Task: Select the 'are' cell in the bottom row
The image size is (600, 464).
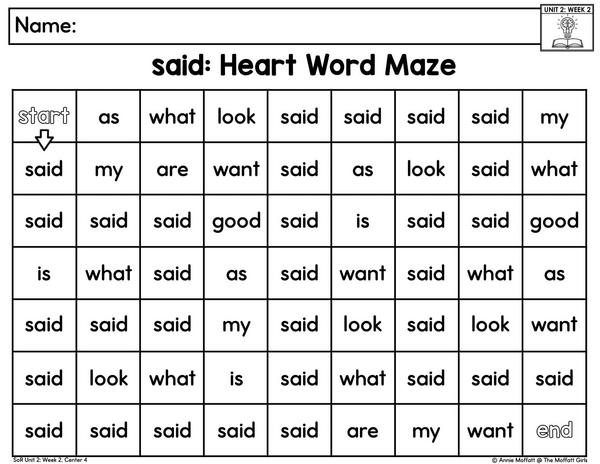Action: pos(363,430)
